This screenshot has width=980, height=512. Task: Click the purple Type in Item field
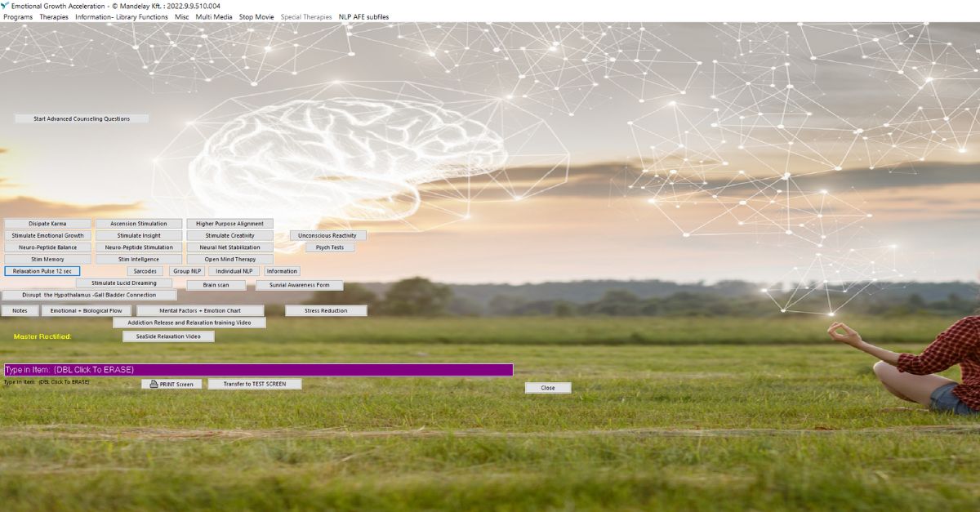258,370
